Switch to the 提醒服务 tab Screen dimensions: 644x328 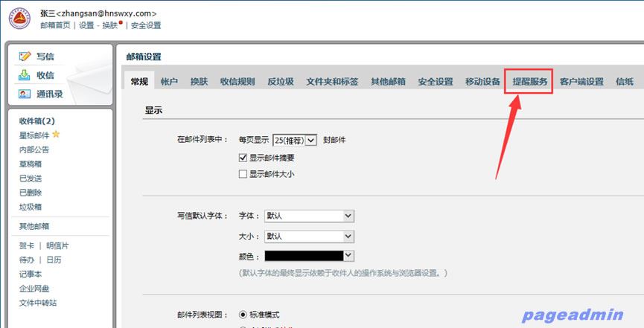pyautogui.click(x=529, y=82)
